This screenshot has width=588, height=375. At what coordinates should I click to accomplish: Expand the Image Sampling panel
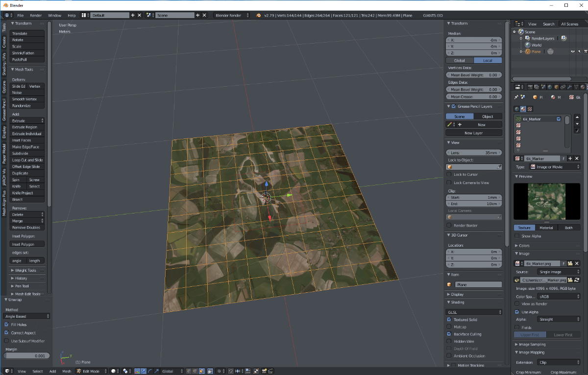(x=532, y=345)
